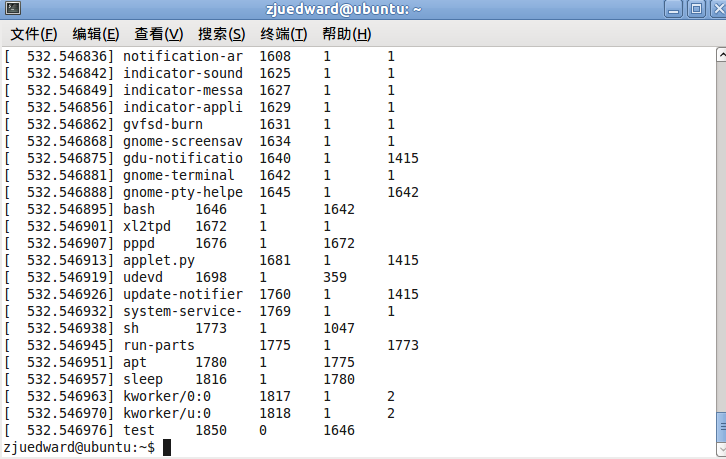Viewport: 726px width, 459px height.
Task: Click timestamp 532.546976
Action: [67, 430]
